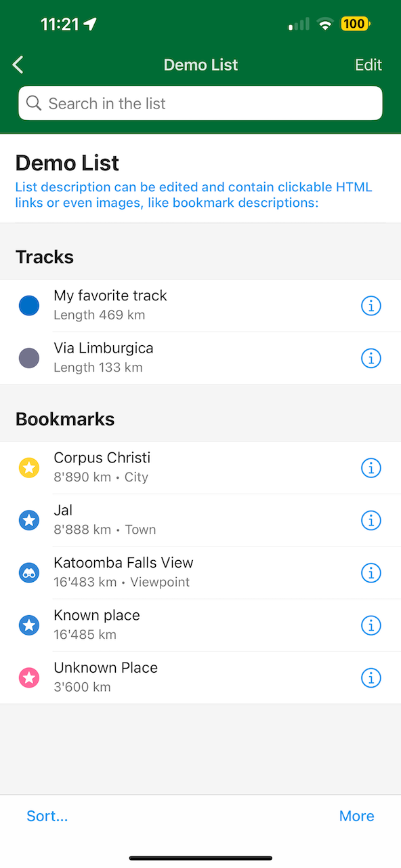This screenshot has width=401, height=868.
Task: Tap the yellow star icon of Corpus Christi
Action: (29, 468)
